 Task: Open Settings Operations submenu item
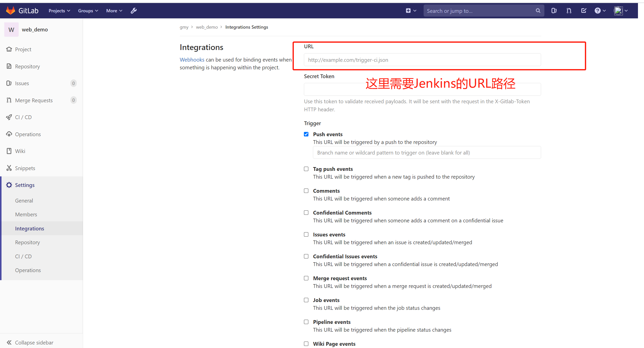[28, 270]
